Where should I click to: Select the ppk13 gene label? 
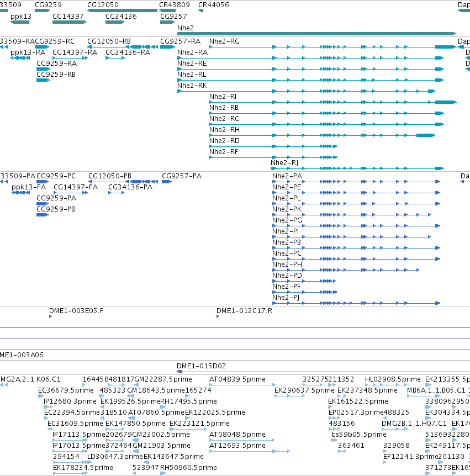point(20,17)
